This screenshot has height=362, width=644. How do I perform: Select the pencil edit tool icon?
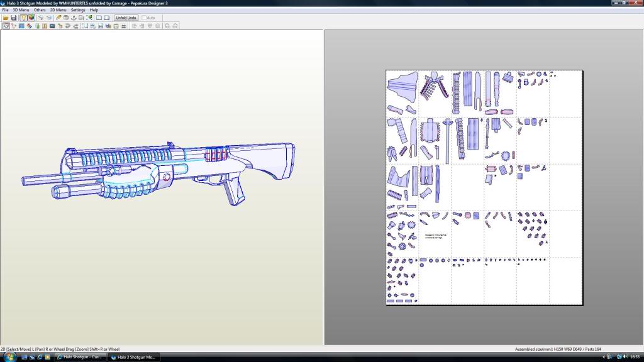58,18
